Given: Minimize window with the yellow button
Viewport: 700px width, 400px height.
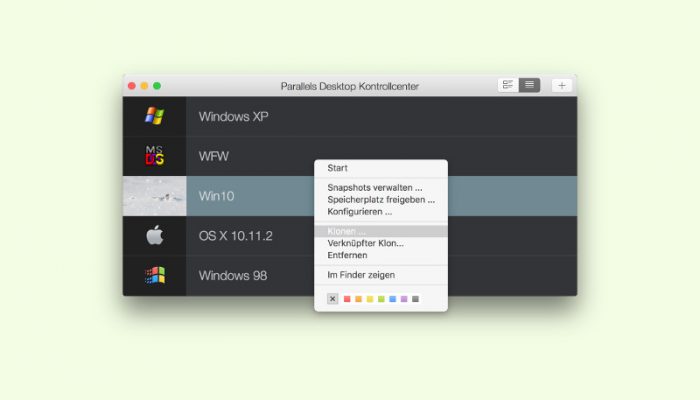Looking at the screenshot, I should point(144,86).
